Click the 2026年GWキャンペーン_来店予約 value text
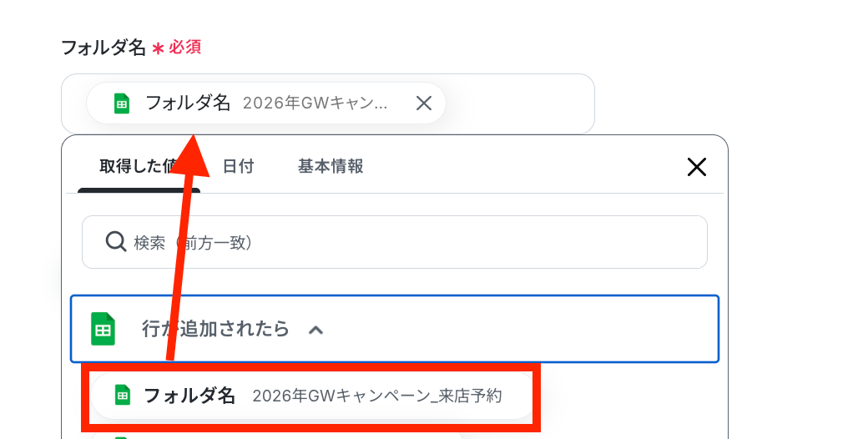This screenshot has height=439, width=868. click(x=377, y=396)
